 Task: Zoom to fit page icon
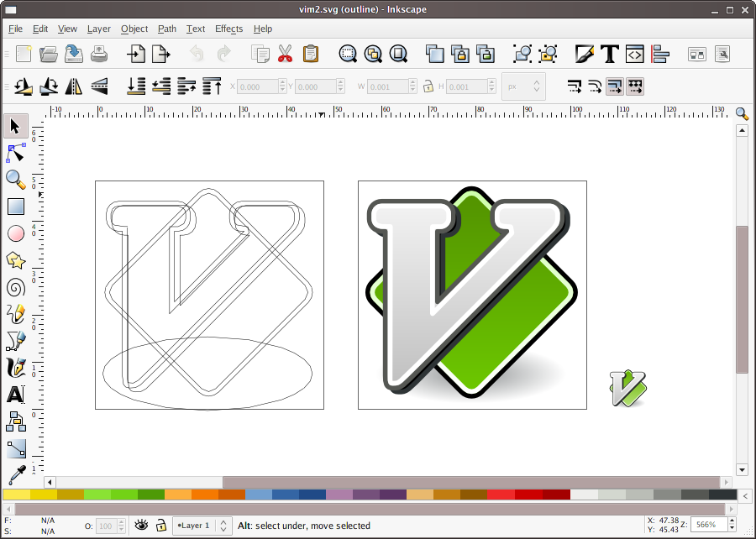pyautogui.click(x=398, y=54)
